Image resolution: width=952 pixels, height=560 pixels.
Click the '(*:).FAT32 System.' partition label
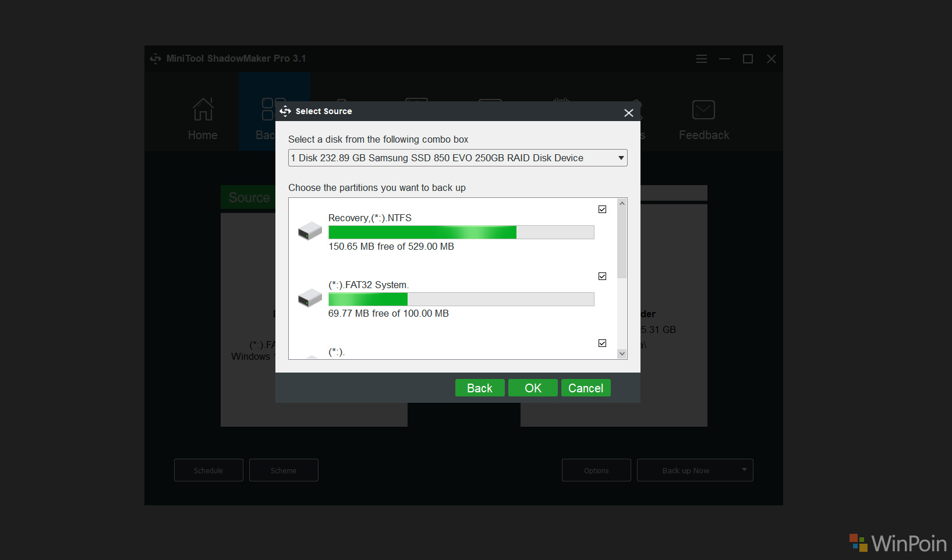pos(369,285)
